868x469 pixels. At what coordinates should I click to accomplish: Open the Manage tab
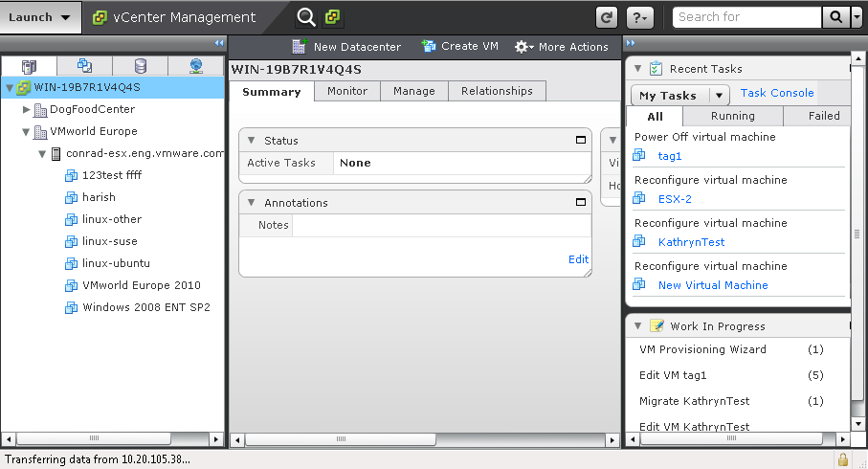pyautogui.click(x=414, y=91)
